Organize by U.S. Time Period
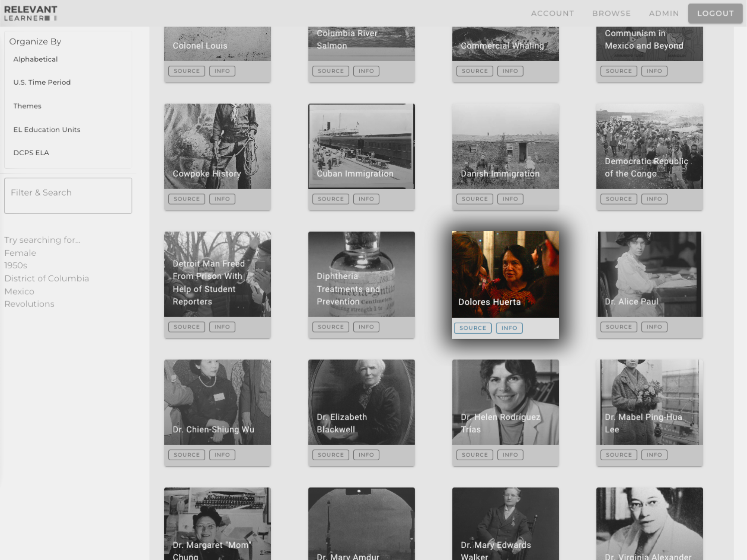Screen dimensions: 747x560 coord(42,82)
